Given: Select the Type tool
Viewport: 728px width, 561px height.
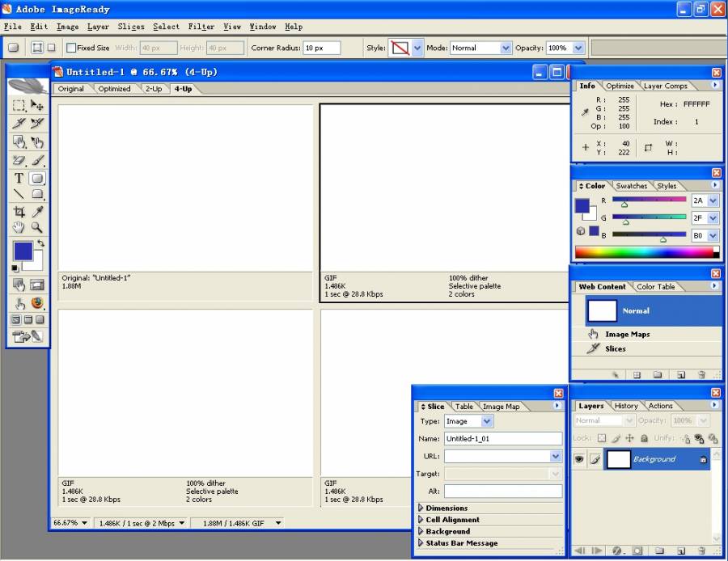Looking at the screenshot, I should [x=19, y=178].
